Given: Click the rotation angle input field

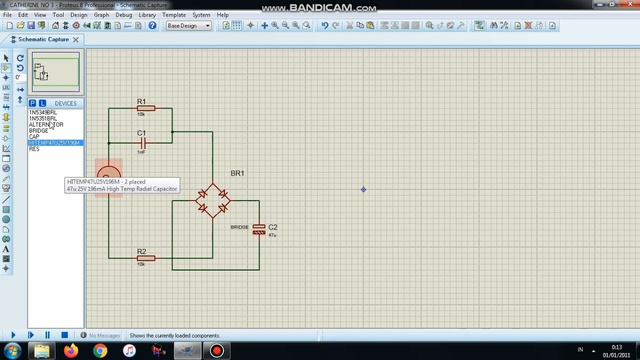Looking at the screenshot, I should 20,77.
